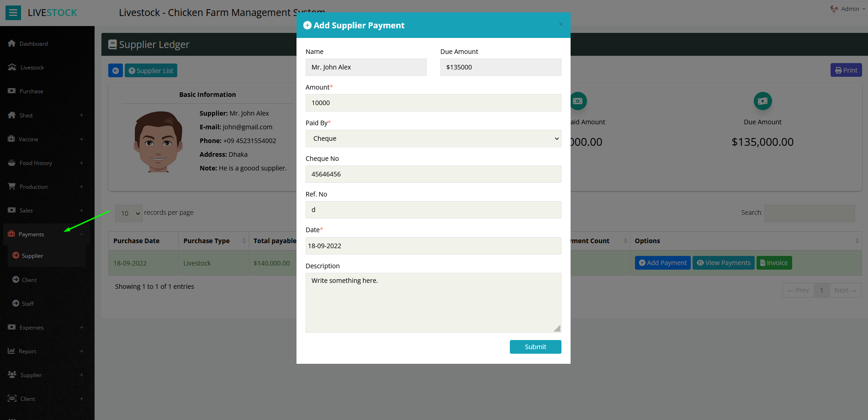Open the Paid By dropdown
The width and height of the screenshot is (868, 420).
tap(433, 138)
